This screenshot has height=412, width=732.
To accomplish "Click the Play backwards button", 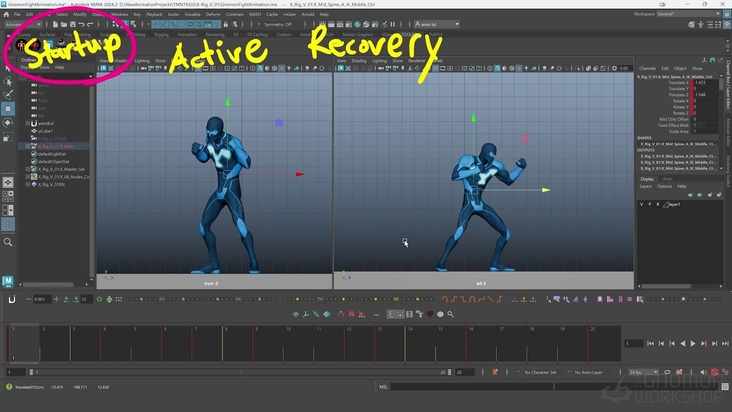I will pyautogui.click(x=683, y=343).
